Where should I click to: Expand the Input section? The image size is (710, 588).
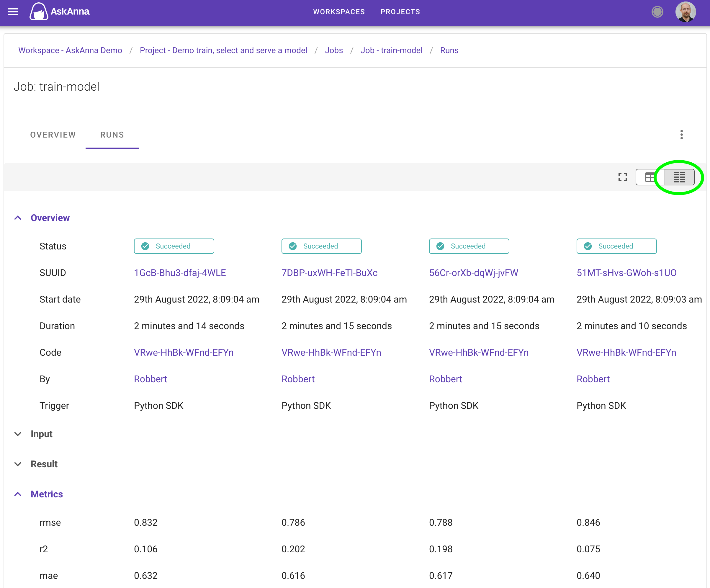pos(18,434)
